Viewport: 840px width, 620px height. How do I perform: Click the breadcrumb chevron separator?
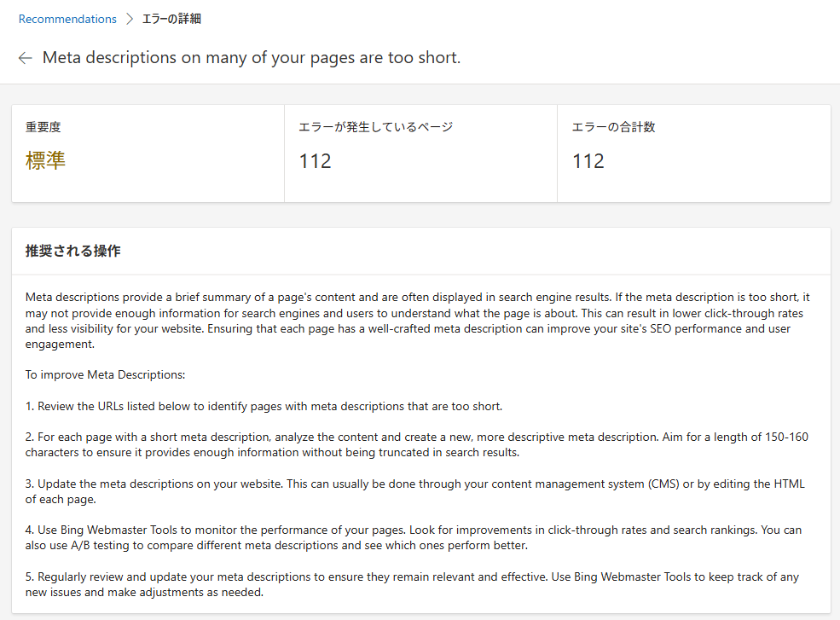[129, 18]
